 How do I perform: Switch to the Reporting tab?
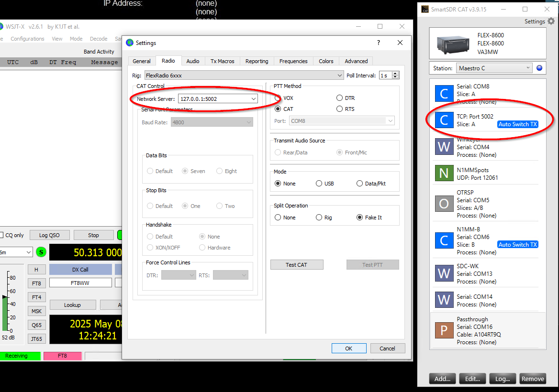click(257, 61)
